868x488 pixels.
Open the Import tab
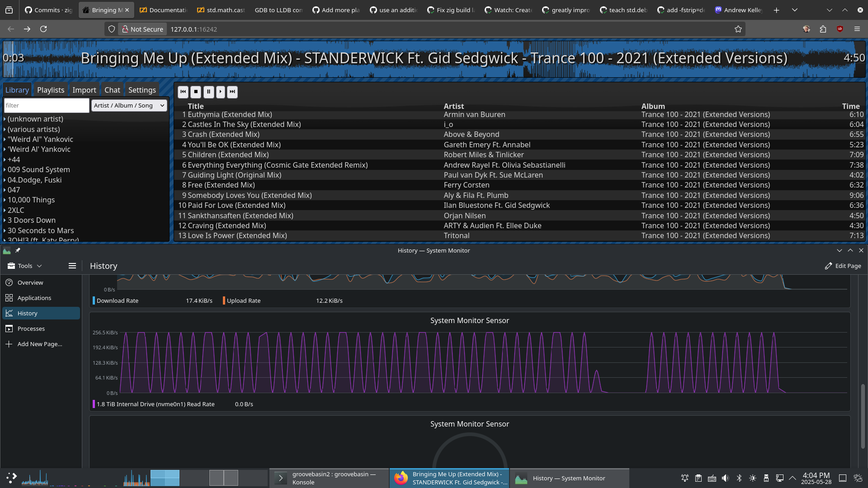click(84, 90)
